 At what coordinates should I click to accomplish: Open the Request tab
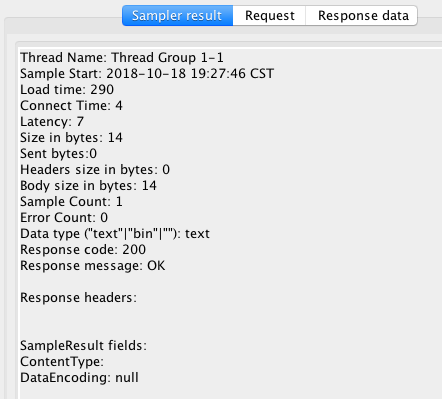pos(269,16)
